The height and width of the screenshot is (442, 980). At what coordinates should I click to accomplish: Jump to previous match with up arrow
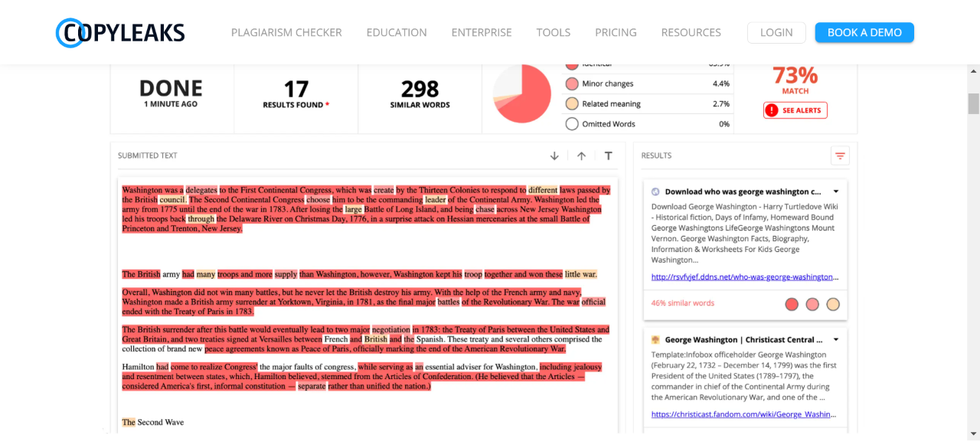coord(581,156)
